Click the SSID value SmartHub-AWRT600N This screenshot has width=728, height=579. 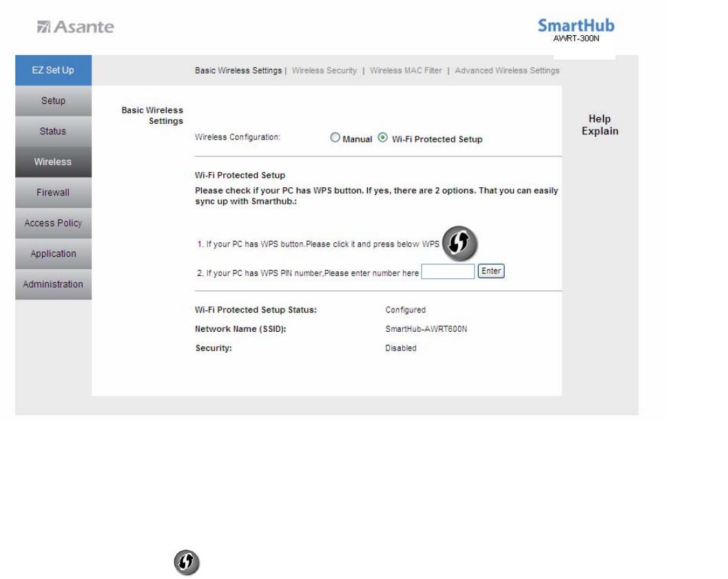pos(426,329)
